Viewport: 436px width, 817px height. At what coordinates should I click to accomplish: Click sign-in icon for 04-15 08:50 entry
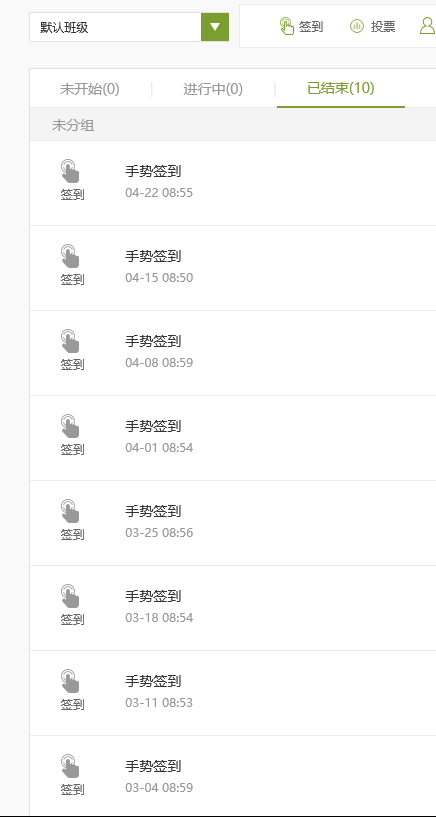[70, 256]
